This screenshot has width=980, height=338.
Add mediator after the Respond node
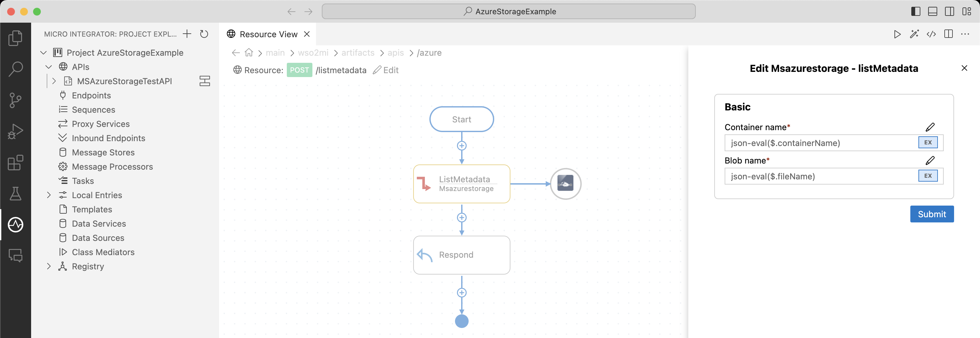click(x=461, y=292)
